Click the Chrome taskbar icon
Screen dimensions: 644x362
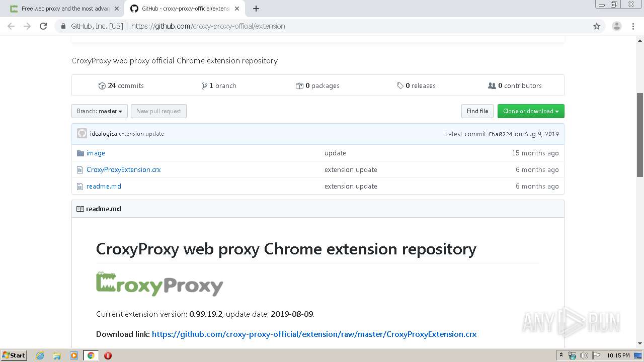[91, 355]
